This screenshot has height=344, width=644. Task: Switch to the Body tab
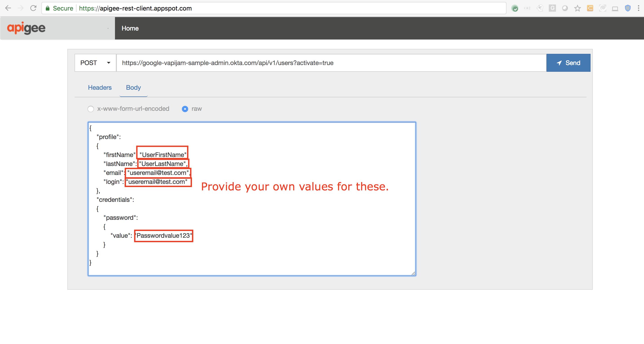click(x=133, y=88)
